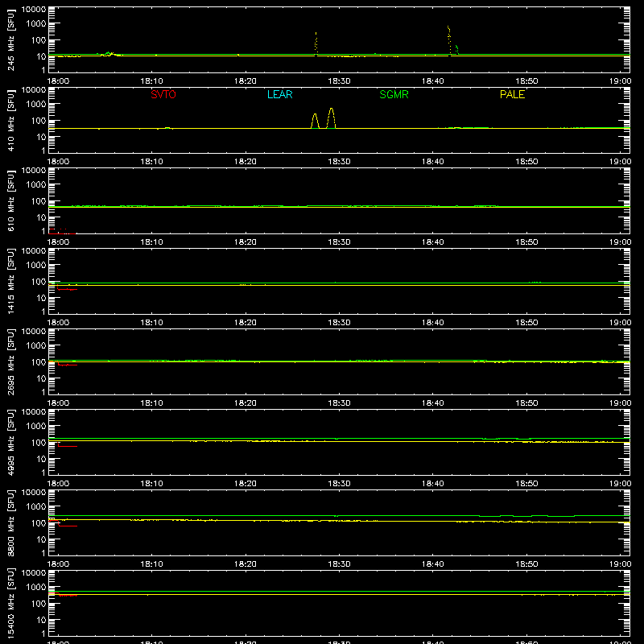
Task: Click the 1000 y-axis label on 15400 MHz panel
Action: [x=35, y=588]
